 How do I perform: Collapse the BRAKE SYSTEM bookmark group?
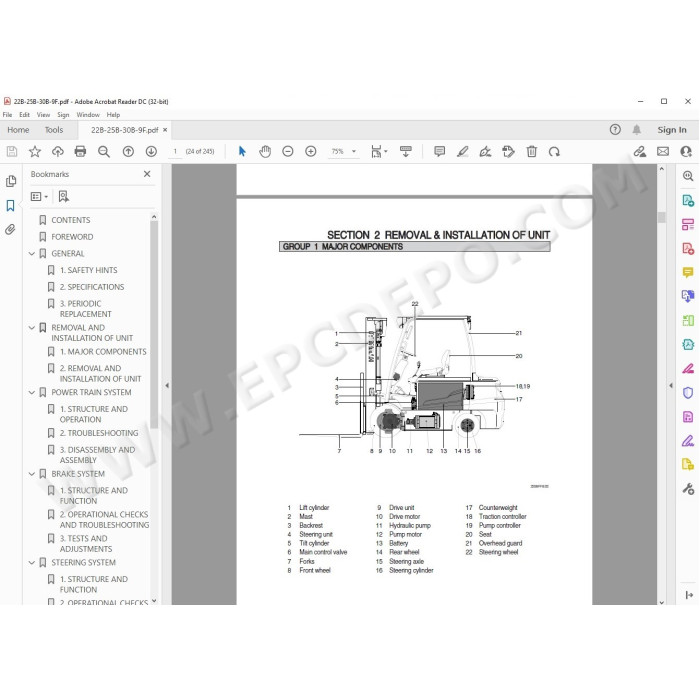(x=32, y=474)
